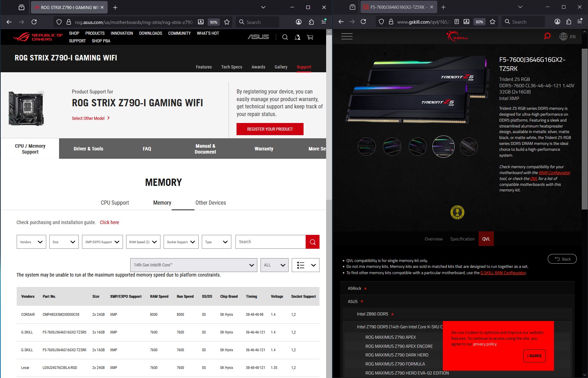588x378 pixels.
Task: Click the memory Search input field
Action: 271,242
